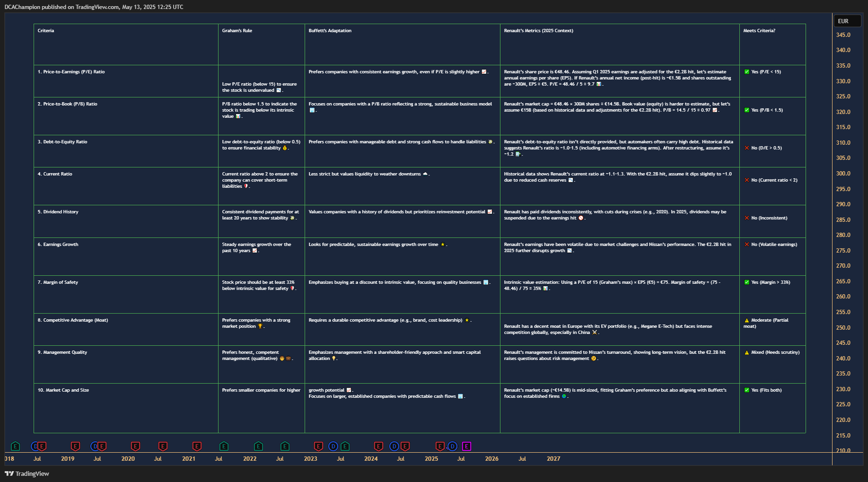The height and width of the screenshot is (482, 868).
Task: Click the 'Meets Criteria?' column header
Action: tap(759, 31)
